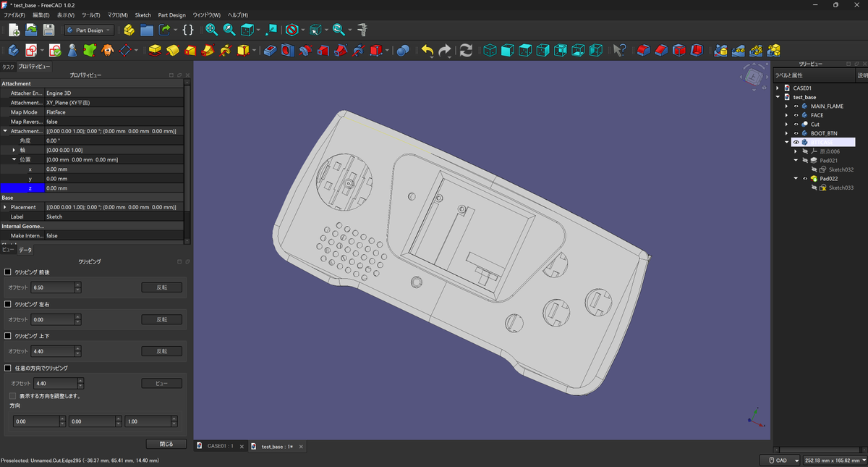868x467 pixels.
Task: Apply the Fillet tool
Action: (642, 51)
